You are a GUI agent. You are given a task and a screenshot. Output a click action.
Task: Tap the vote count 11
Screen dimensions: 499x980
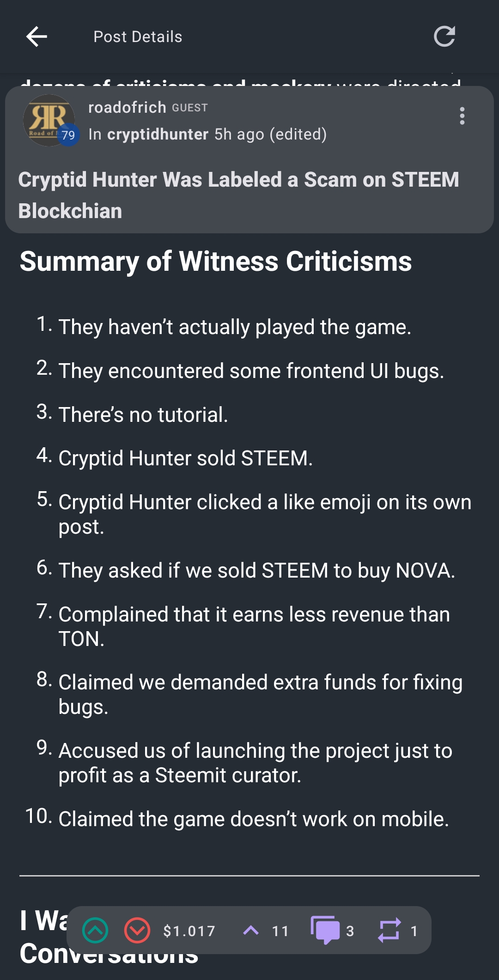click(x=280, y=931)
